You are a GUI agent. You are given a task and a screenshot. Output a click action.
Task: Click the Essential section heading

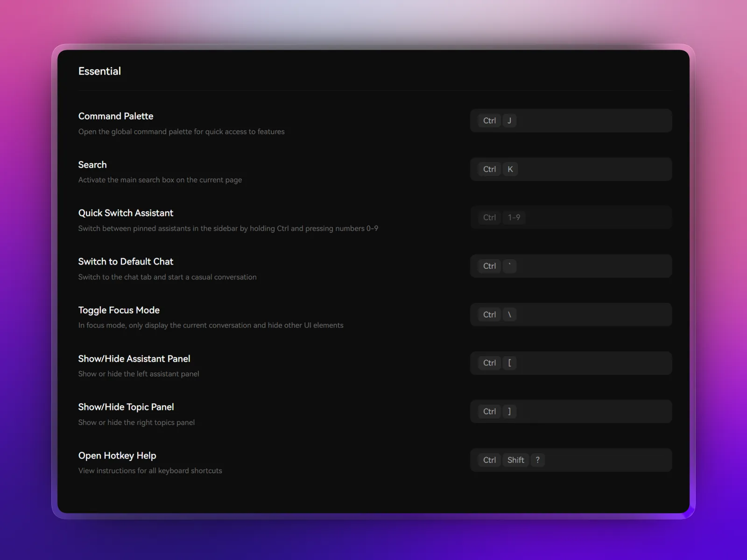pos(99,71)
